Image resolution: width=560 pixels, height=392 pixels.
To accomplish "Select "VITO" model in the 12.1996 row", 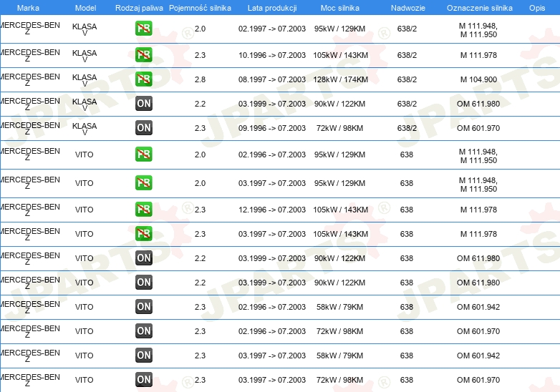I will [85, 210].
